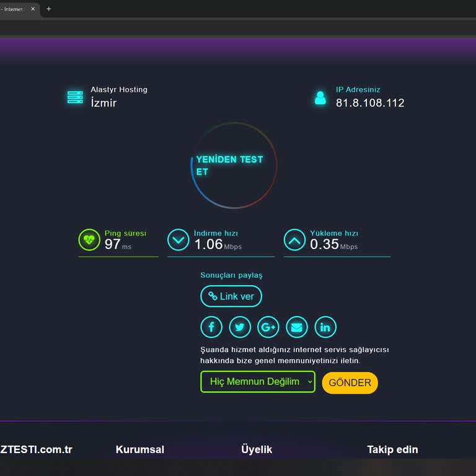Viewport: 476px width, 476px height.
Task: Click the 97 ms ping value
Action: [118, 244]
